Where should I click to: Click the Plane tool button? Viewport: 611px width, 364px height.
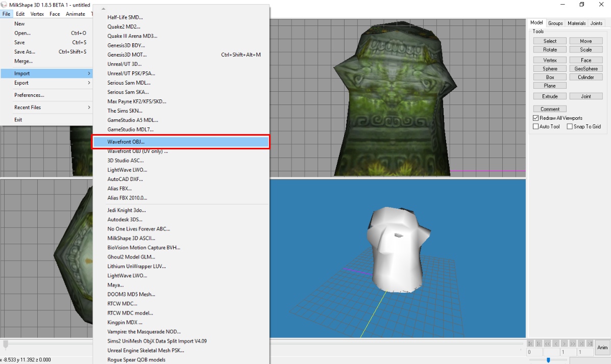pyautogui.click(x=550, y=86)
